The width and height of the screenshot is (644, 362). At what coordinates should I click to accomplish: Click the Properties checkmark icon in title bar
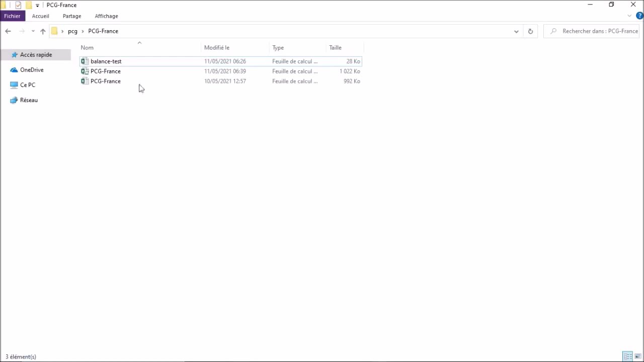[x=18, y=5]
